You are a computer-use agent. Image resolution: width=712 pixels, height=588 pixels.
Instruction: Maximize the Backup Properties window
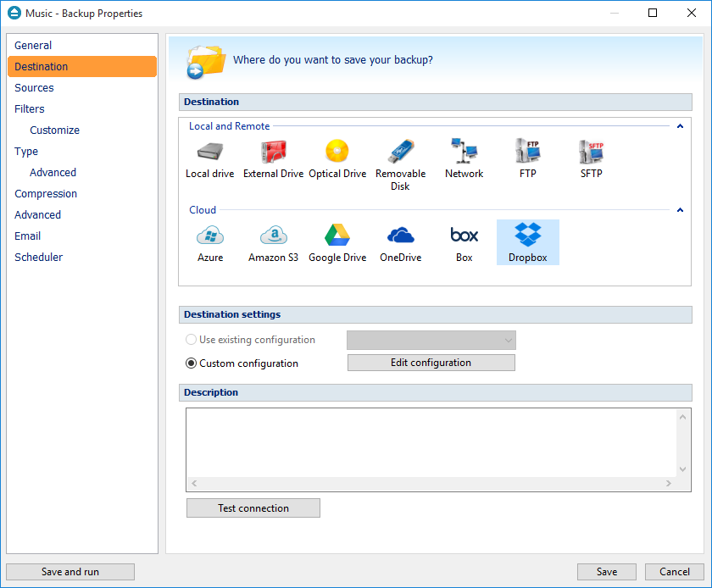tap(653, 13)
